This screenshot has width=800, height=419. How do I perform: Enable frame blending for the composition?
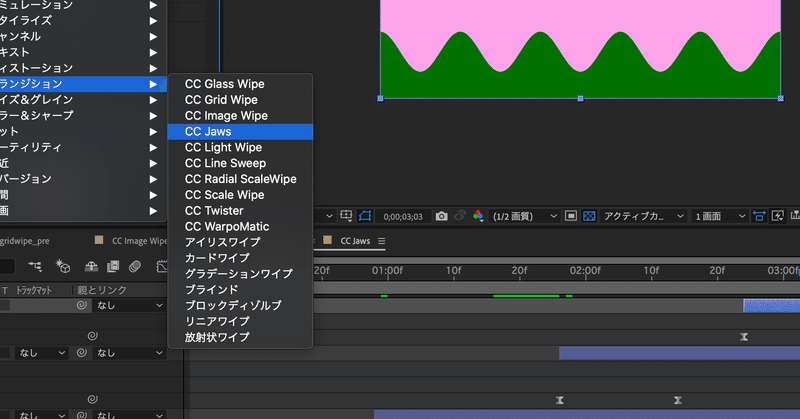point(113,266)
